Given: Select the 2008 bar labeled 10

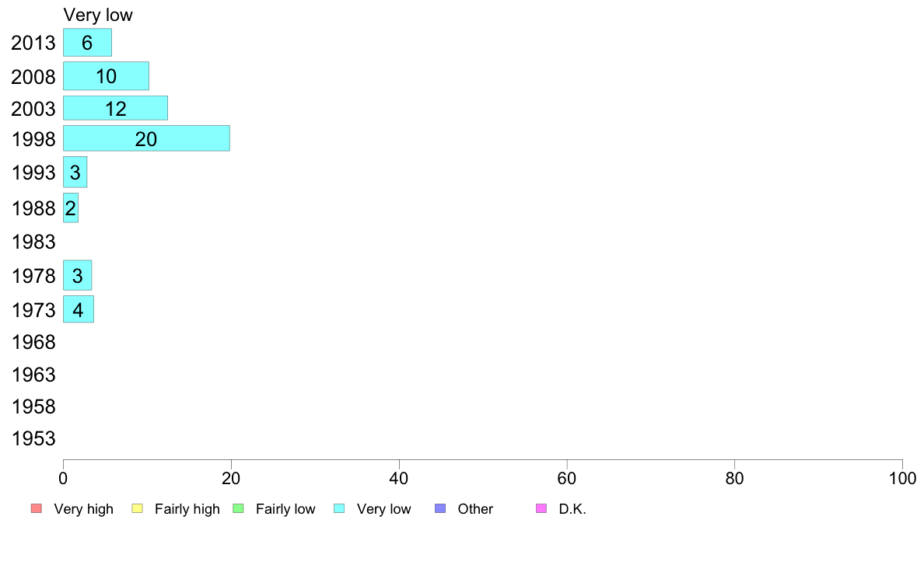Looking at the screenshot, I should (106, 76).
